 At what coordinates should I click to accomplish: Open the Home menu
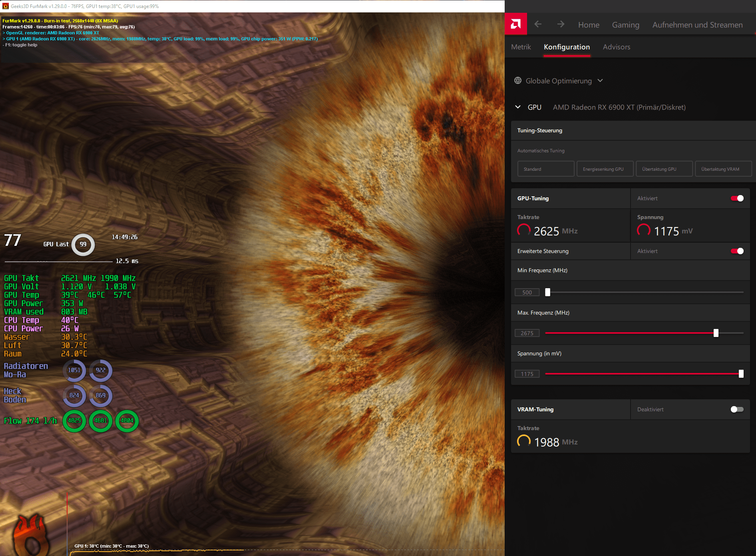pos(589,25)
